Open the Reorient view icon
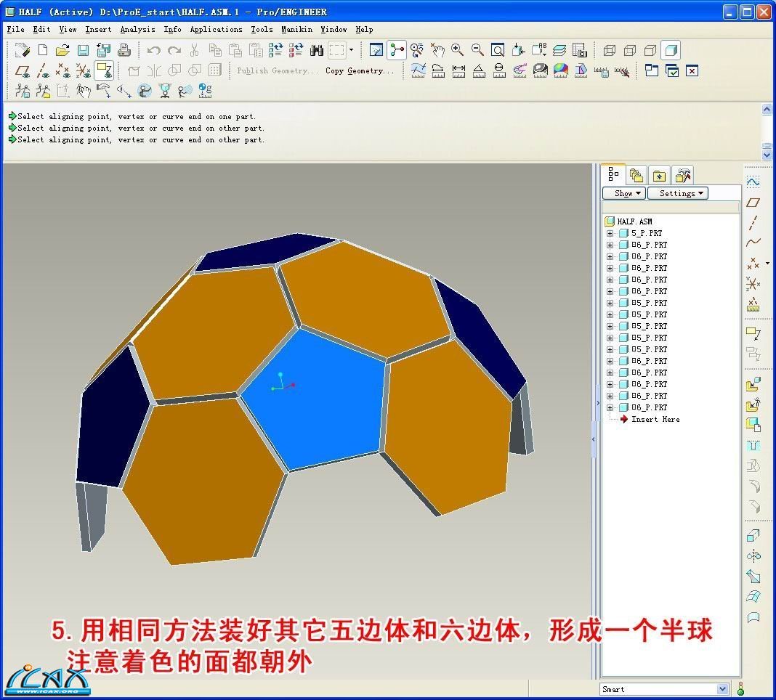The height and width of the screenshot is (700, 776). point(518,50)
